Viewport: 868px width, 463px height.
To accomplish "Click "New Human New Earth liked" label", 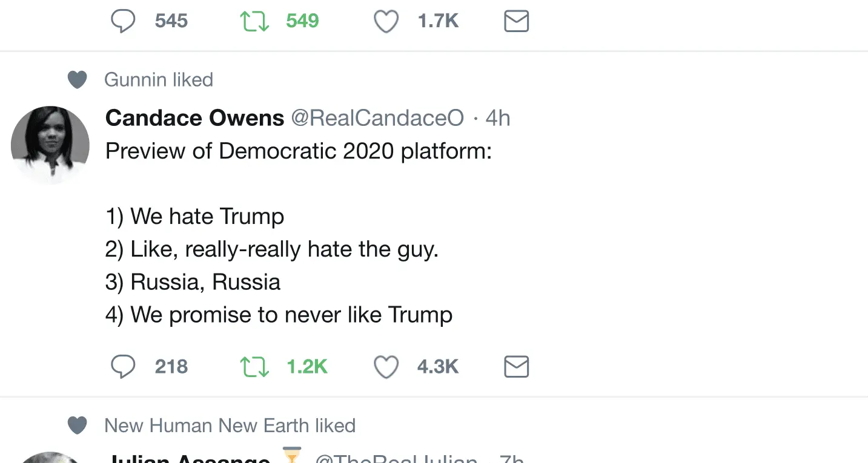I will [230, 425].
